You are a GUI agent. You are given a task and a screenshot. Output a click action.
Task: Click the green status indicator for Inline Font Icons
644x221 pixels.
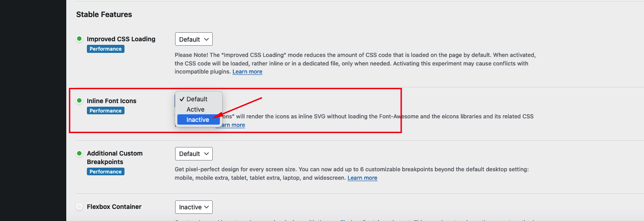pos(79,101)
